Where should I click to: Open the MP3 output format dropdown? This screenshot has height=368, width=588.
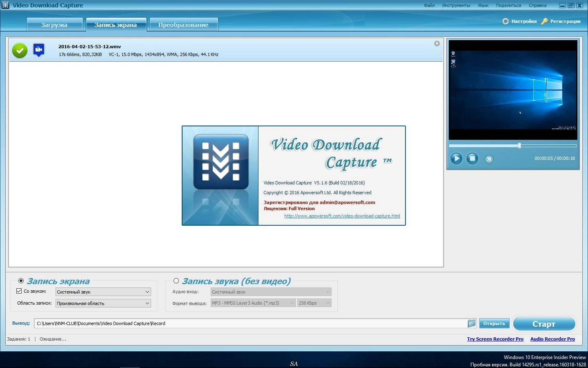coord(253,303)
